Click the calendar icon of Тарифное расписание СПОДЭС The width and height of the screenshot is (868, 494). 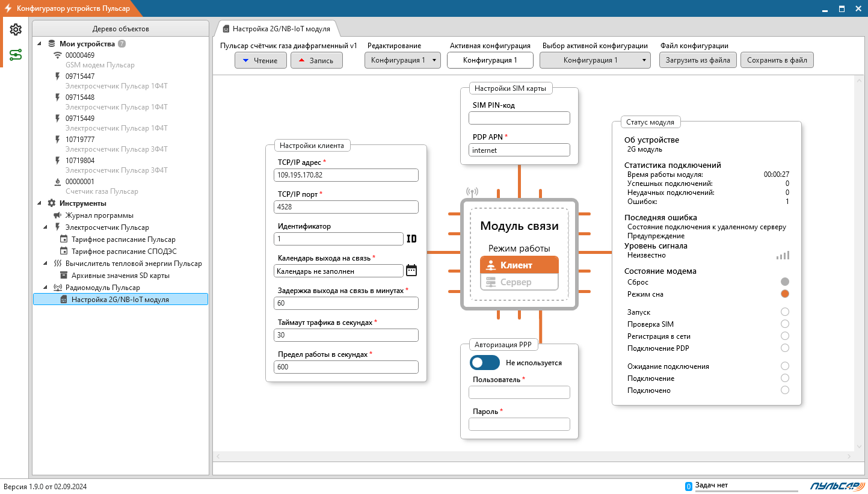pyautogui.click(x=64, y=252)
